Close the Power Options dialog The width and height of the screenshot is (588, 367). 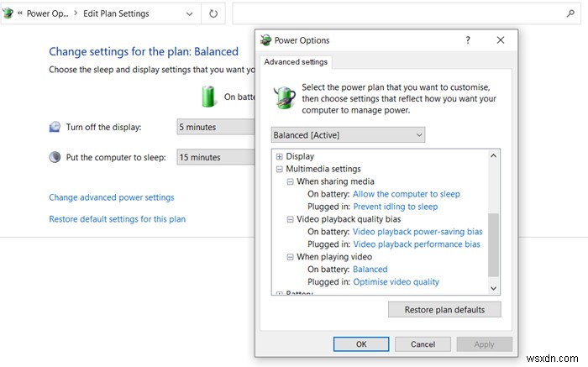pyautogui.click(x=501, y=40)
